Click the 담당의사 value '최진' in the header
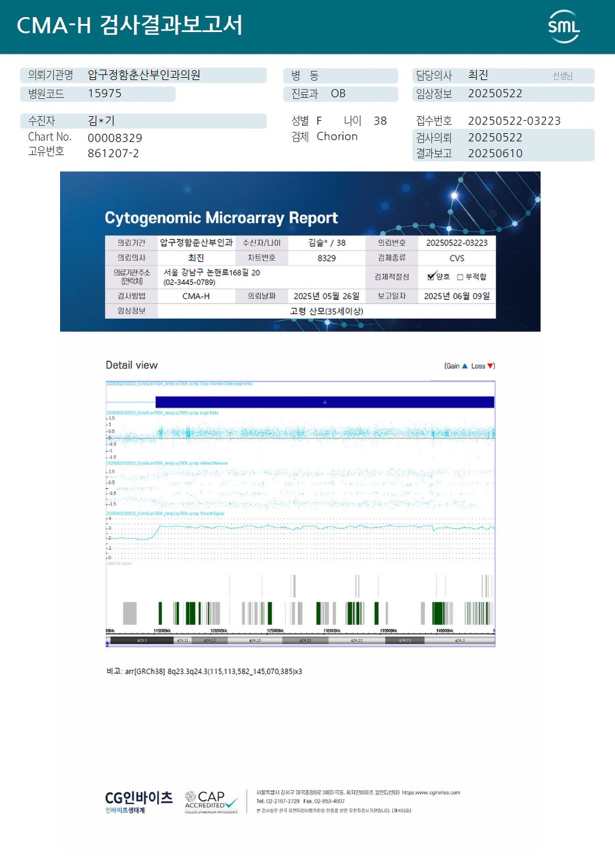Screen dimensions: 615x868 [478, 75]
